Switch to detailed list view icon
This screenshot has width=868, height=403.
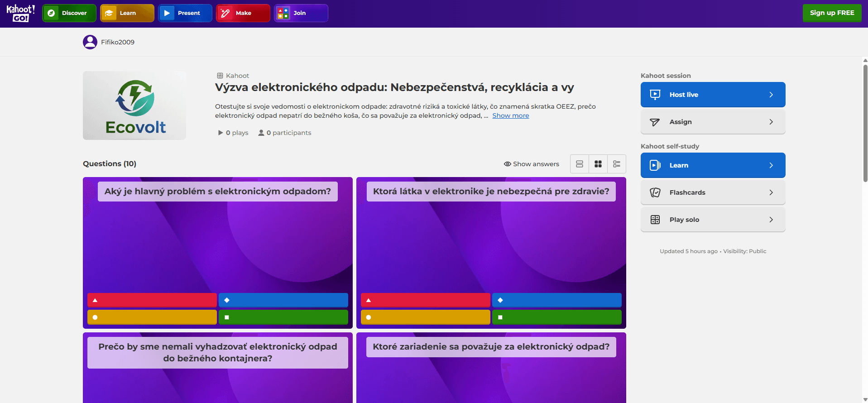click(617, 164)
